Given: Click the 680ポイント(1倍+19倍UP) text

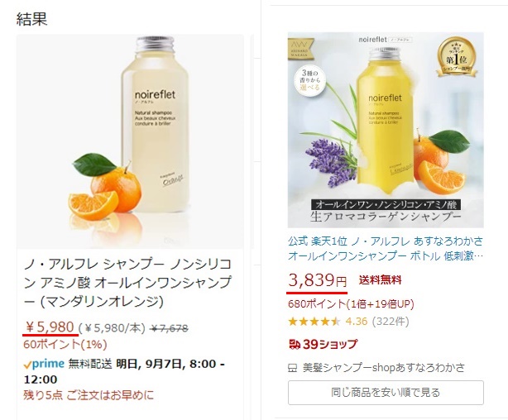Looking at the screenshot, I should (351, 303).
